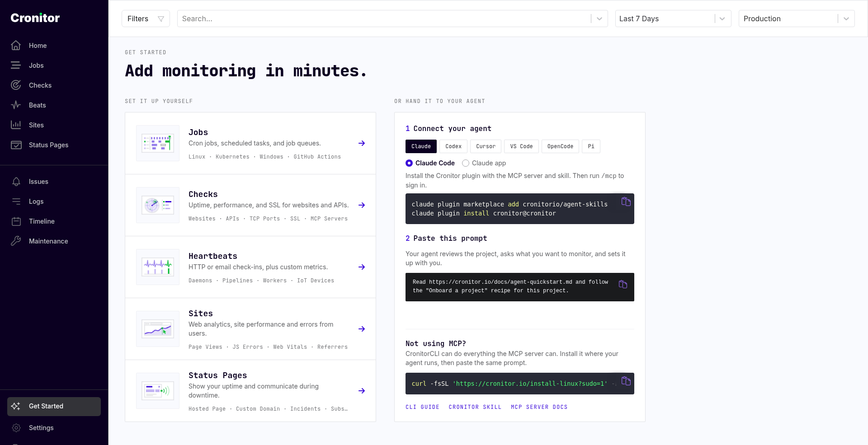Open the Last 7 Days time range dropdown
This screenshot has width=868, height=445.
click(x=673, y=19)
